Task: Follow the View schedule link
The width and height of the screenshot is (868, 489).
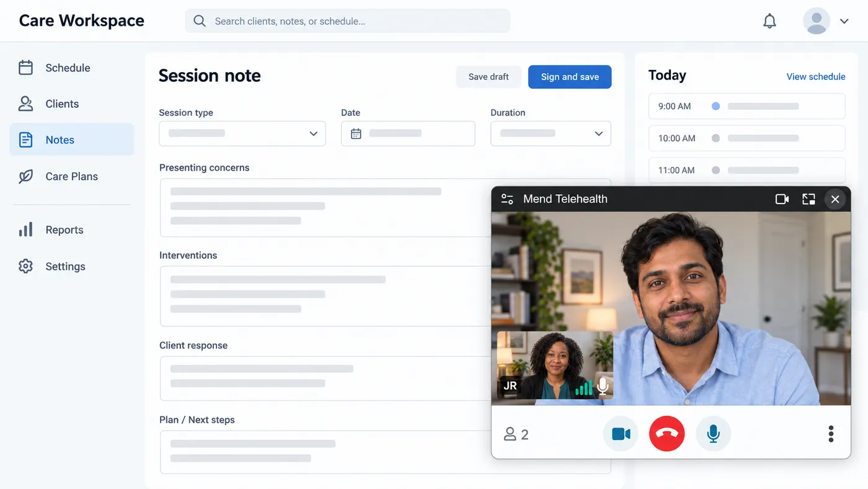Action: (x=816, y=76)
